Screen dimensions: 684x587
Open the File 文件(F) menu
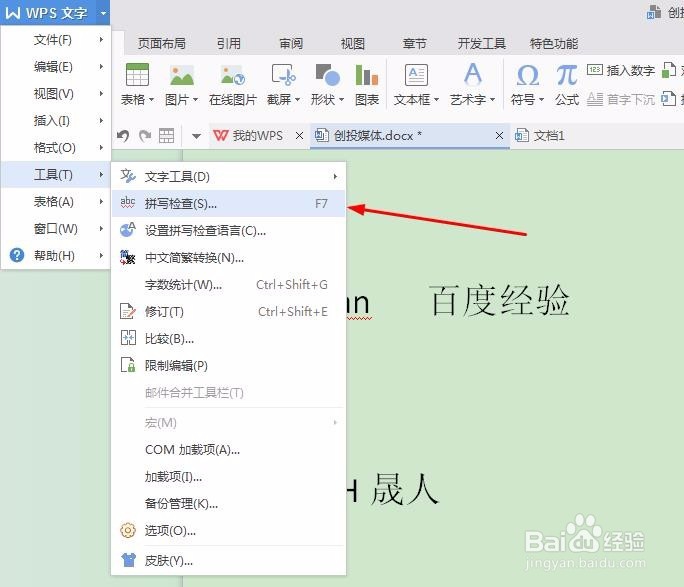click(x=56, y=40)
